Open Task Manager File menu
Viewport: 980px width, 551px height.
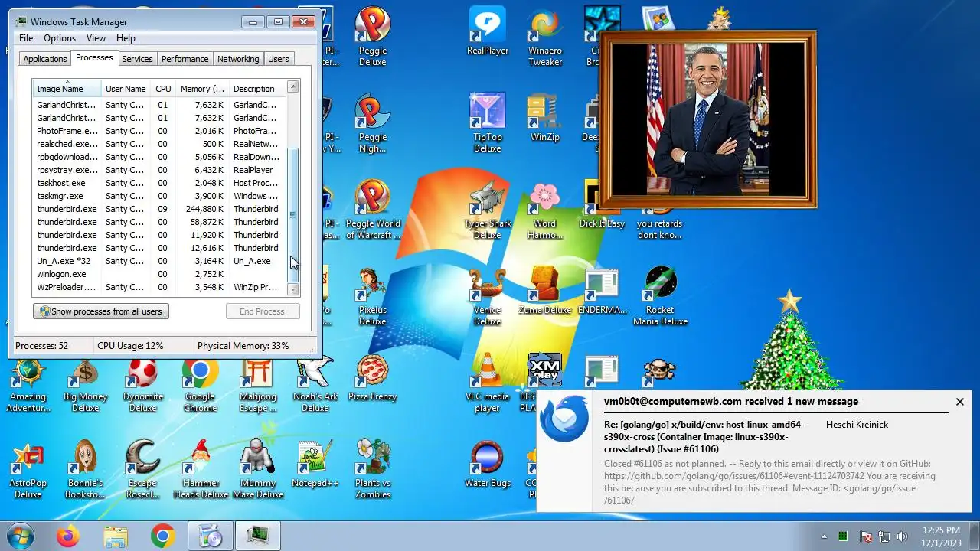tap(26, 38)
